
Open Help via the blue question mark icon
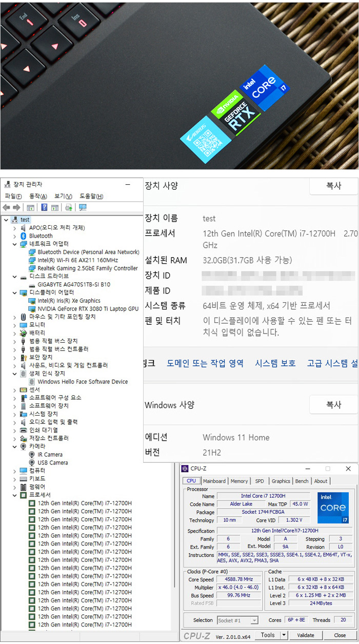pyautogui.click(x=45, y=207)
